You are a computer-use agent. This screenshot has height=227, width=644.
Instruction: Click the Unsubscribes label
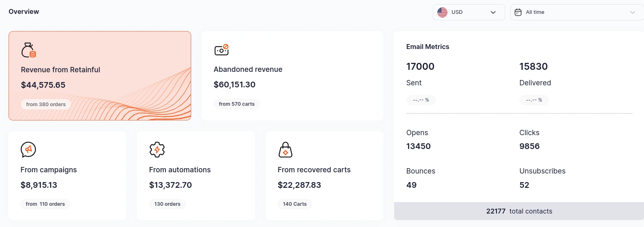542,171
